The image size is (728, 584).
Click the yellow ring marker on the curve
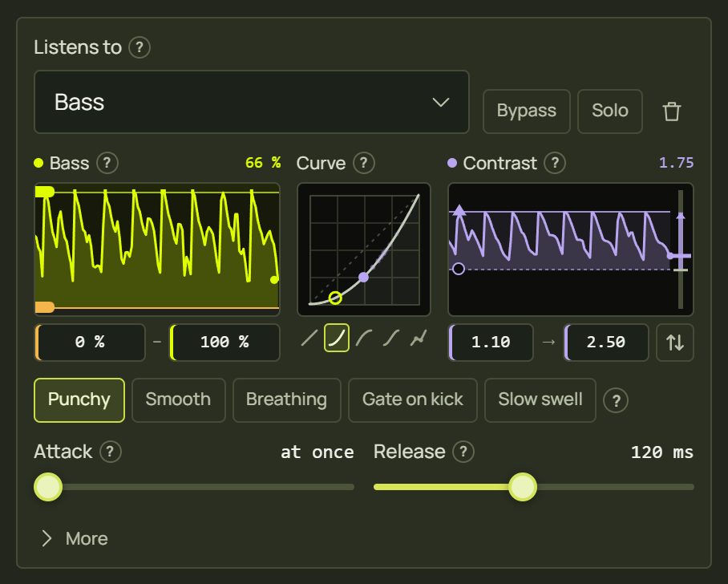pos(335,298)
